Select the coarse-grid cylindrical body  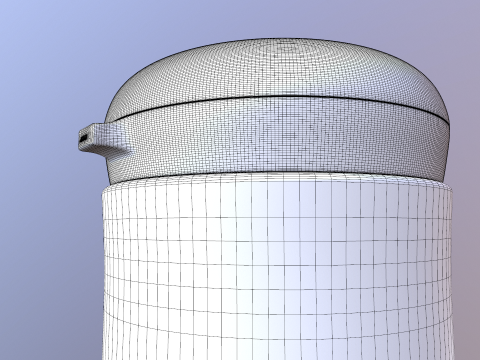[x=277, y=267]
